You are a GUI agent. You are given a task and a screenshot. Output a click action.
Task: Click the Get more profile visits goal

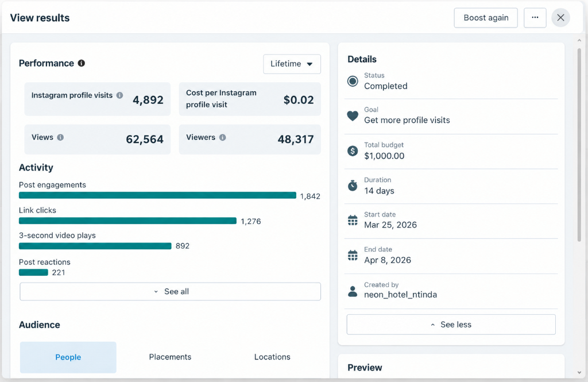coord(407,120)
